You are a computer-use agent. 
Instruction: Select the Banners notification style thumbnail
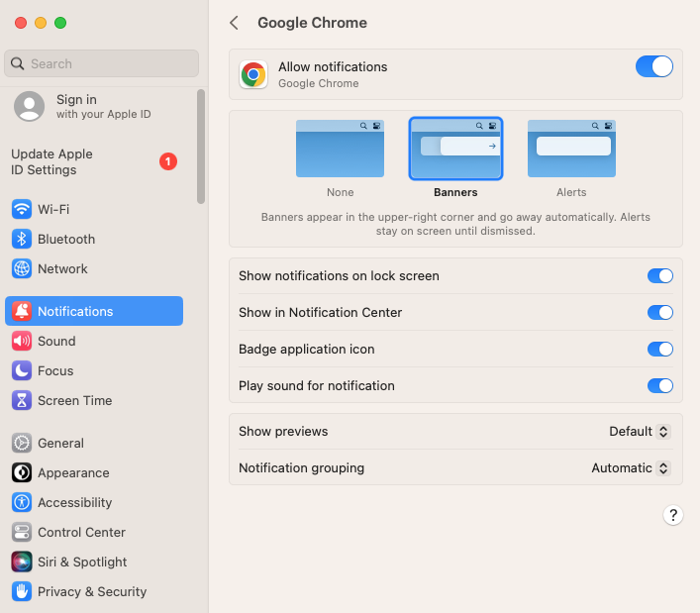(455, 149)
